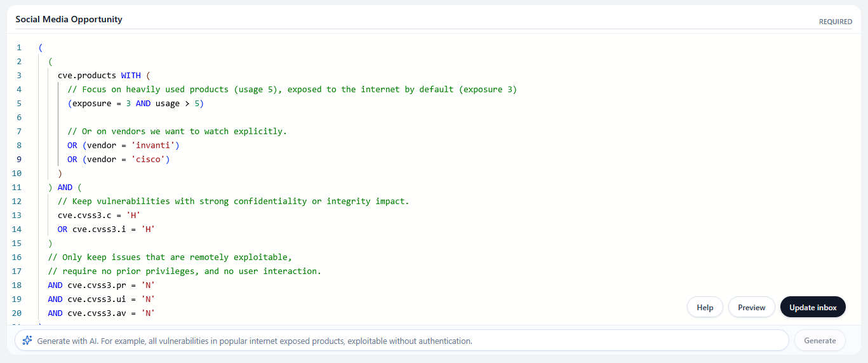Click the closing parenthesis on line 10
Viewport: 868px width, 363px height.
60,173
